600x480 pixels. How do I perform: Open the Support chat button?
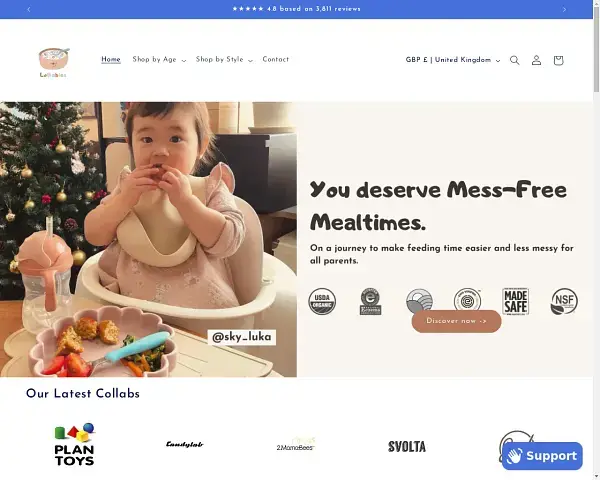[542, 456]
